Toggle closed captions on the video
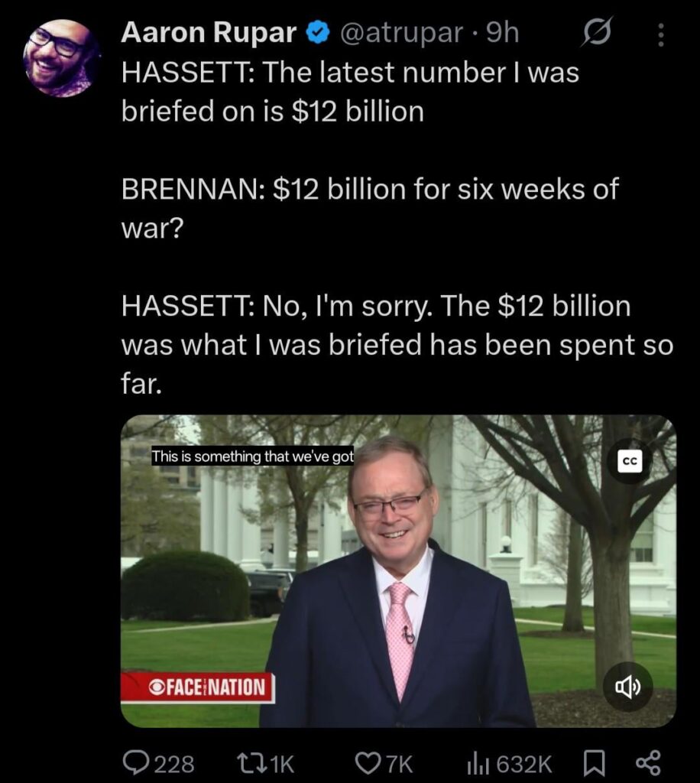This screenshot has width=700, height=783. click(630, 462)
